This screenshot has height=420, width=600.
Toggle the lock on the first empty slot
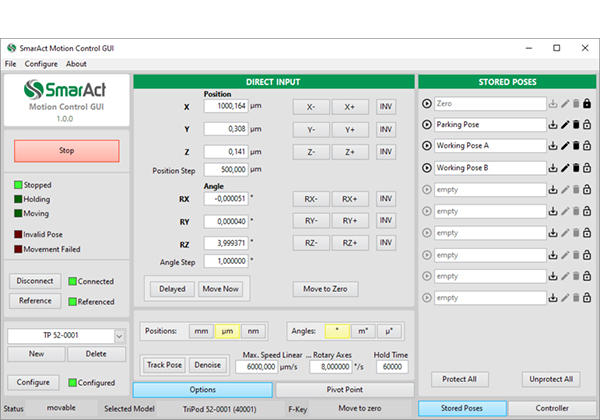click(x=587, y=190)
